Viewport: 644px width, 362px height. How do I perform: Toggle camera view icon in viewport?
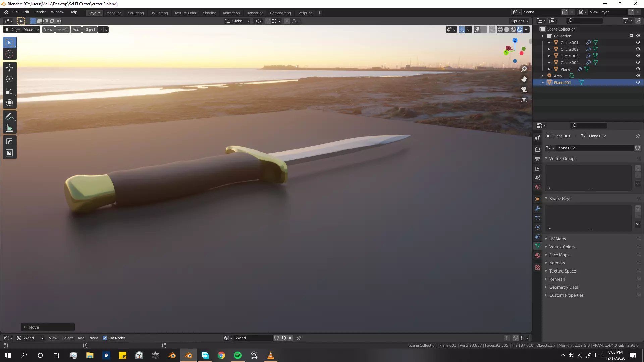[524, 89]
